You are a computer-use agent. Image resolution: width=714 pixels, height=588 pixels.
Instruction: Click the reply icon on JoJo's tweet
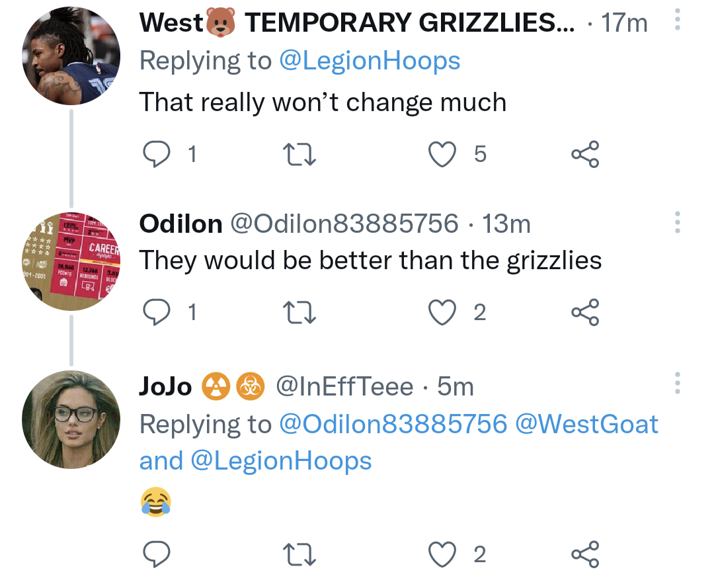[x=157, y=554]
